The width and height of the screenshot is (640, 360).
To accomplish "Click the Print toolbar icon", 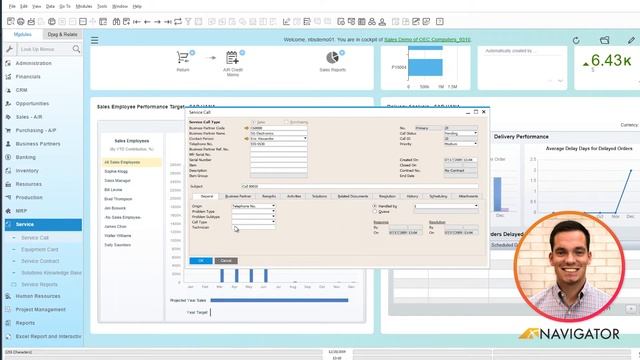I will (x=20, y=21).
